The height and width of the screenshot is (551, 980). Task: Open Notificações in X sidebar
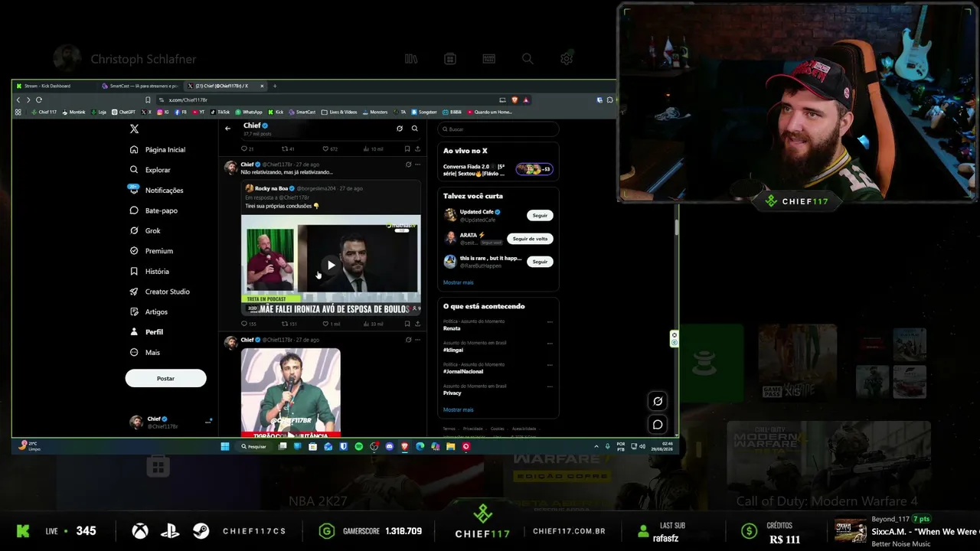(157, 190)
